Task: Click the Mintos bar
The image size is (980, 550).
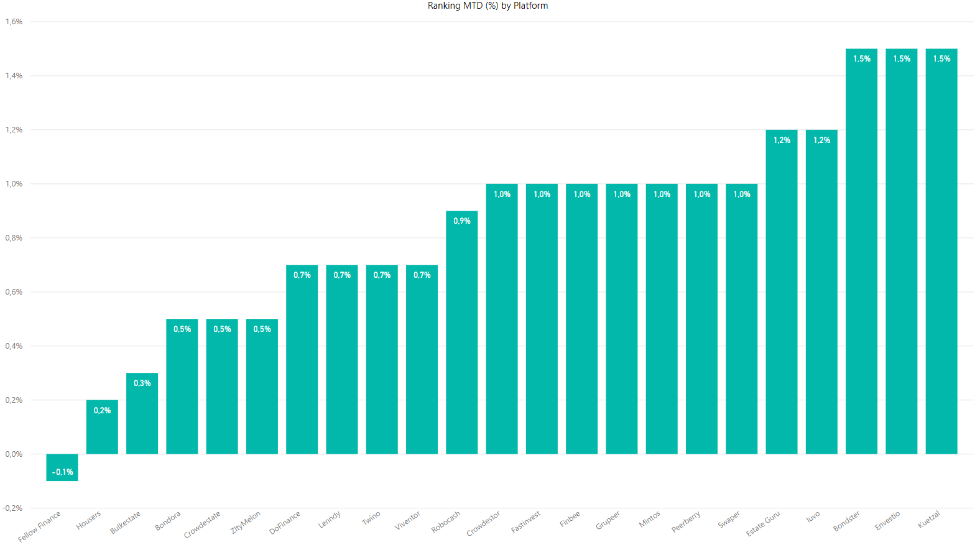Action: tap(662, 319)
